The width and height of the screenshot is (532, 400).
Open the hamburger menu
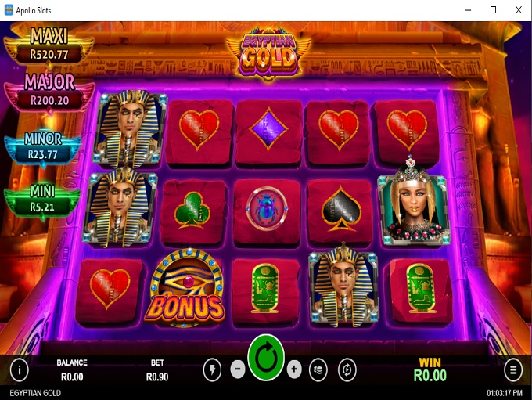513,369
